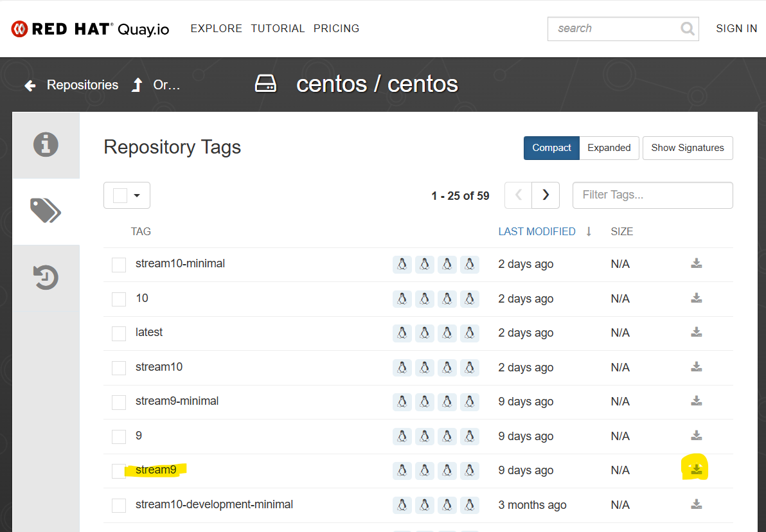The width and height of the screenshot is (766, 532).
Task: Go back to Repositories
Action: (82, 85)
